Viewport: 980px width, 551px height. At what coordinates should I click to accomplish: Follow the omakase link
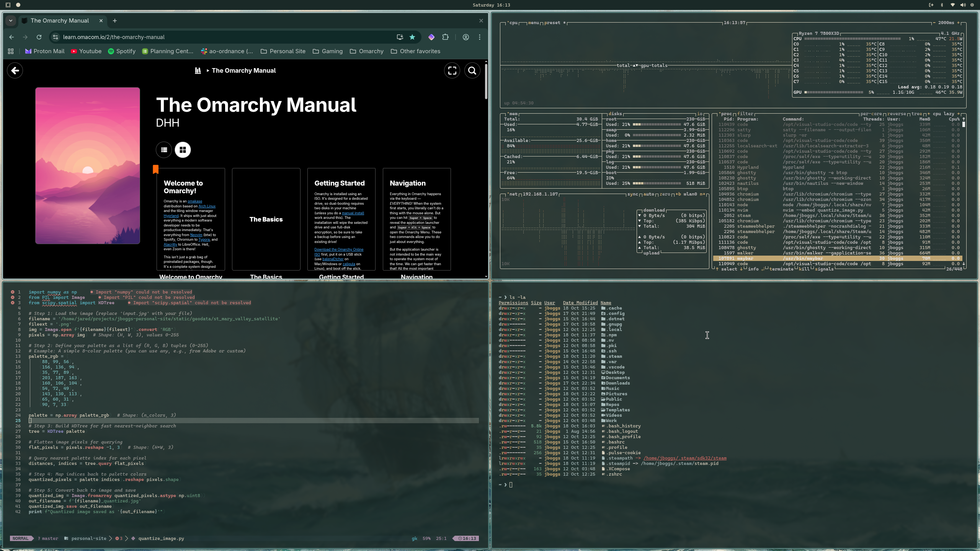pos(195,201)
